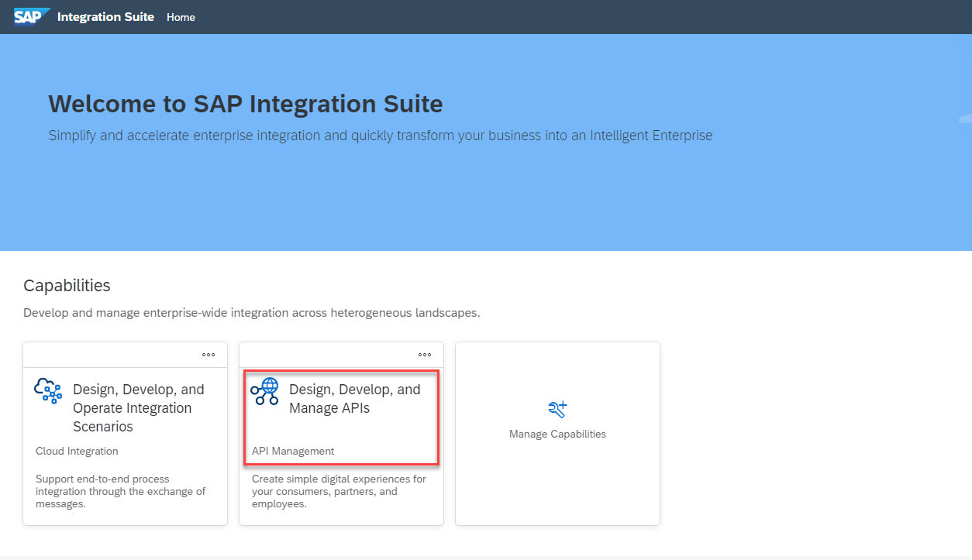Click the 'Simplify and accelerate enterprise integration' tagline
Viewport: 972px width, 560px height.
pyautogui.click(x=381, y=136)
